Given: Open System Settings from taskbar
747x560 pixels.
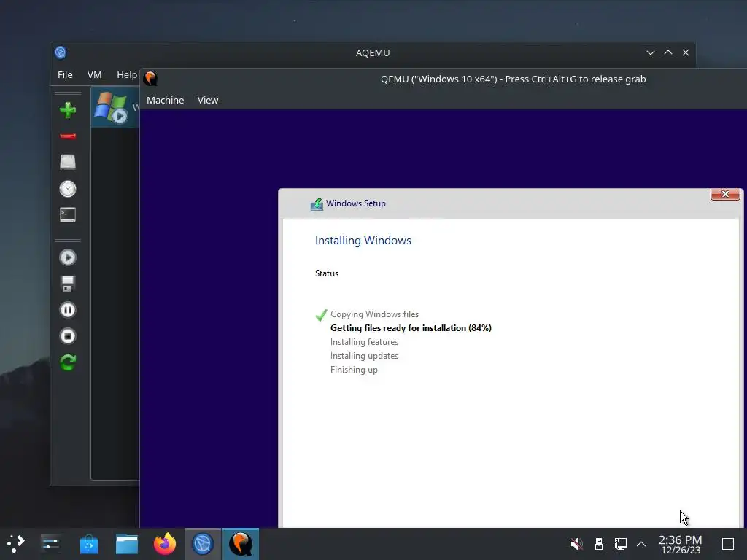Looking at the screenshot, I should (x=50, y=544).
